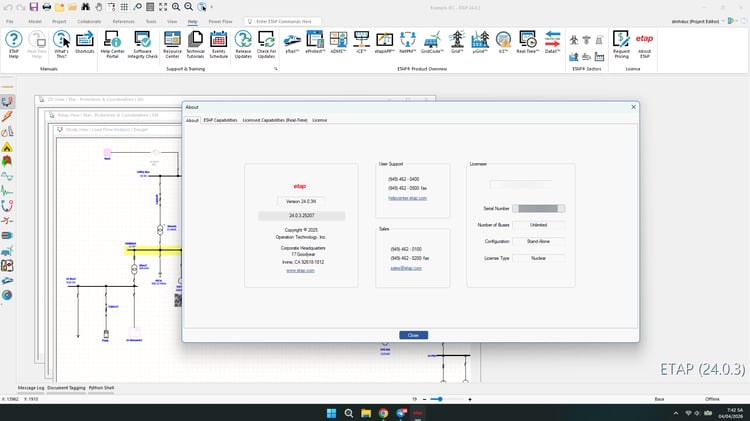Image resolution: width=750 pixels, height=421 pixels.
Task: Open the GridCode product overview
Action: click(432, 42)
